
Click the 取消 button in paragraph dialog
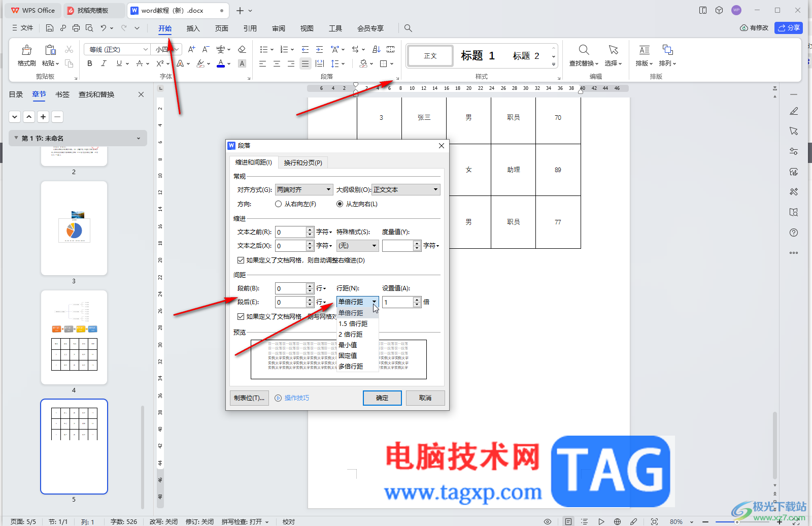click(425, 398)
